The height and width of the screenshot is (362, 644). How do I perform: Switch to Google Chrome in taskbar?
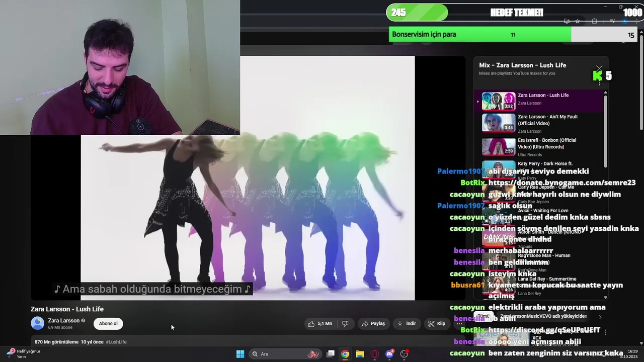tap(345, 354)
